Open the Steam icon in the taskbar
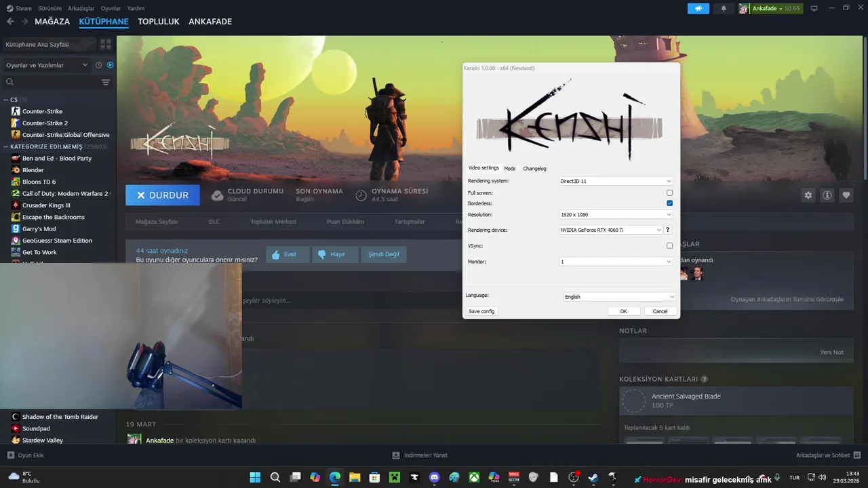868x488 pixels. click(x=593, y=477)
